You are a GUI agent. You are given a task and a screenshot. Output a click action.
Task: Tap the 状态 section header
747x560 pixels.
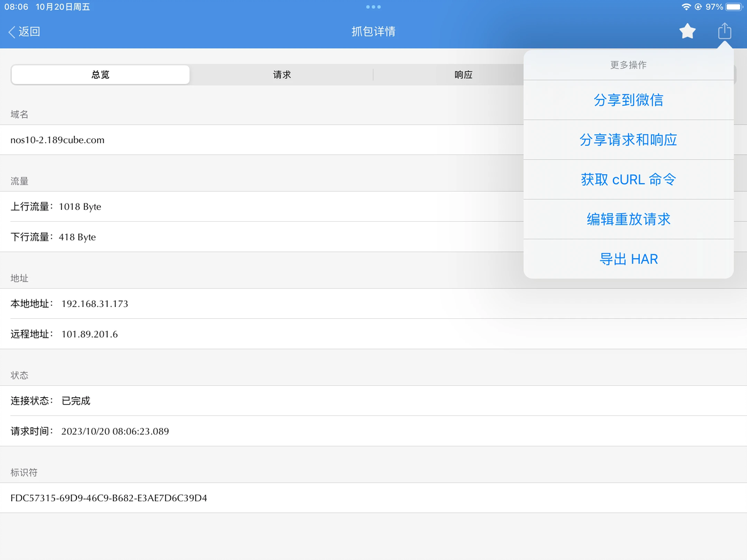click(19, 375)
